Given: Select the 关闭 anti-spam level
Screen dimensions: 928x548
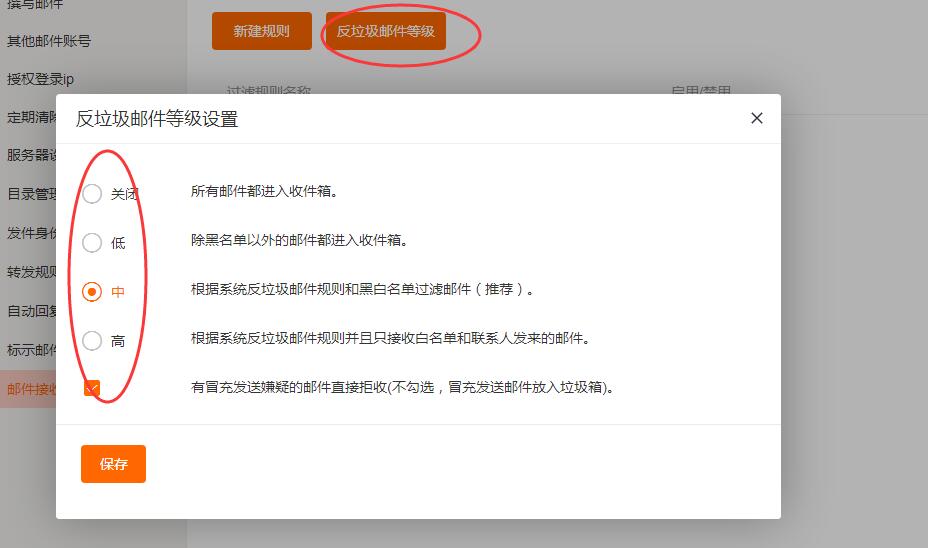Looking at the screenshot, I should [x=92, y=194].
